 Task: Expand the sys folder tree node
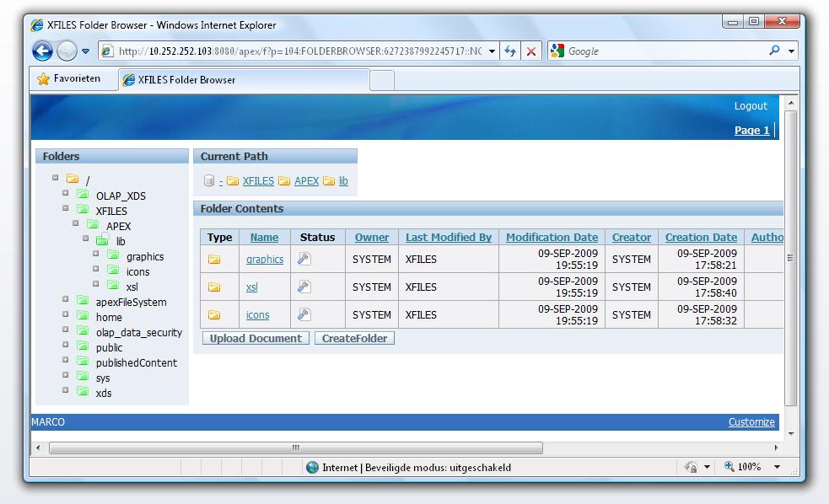point(66,376)
